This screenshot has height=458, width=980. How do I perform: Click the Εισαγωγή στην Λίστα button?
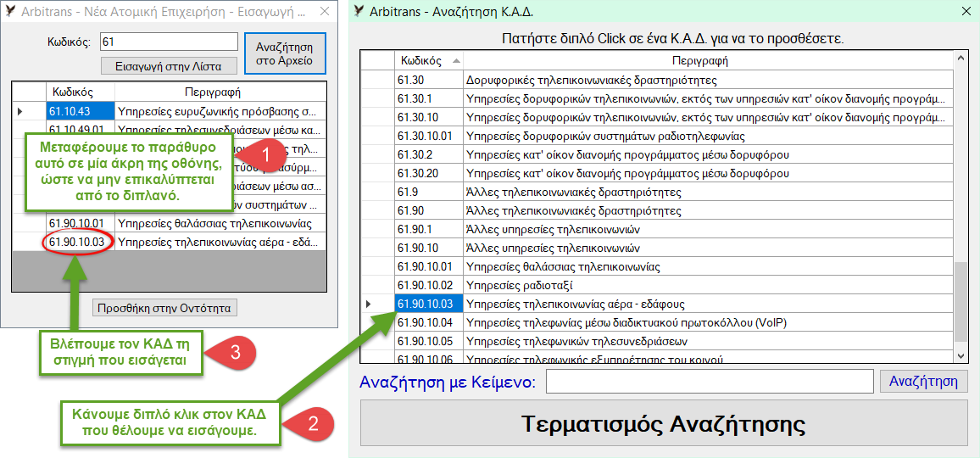point(169,65)
